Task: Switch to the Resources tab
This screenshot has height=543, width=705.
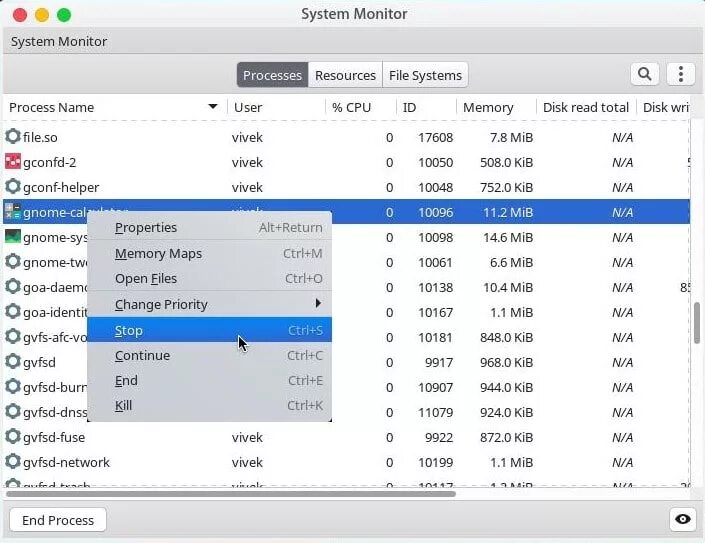Action: click(345, 75)
